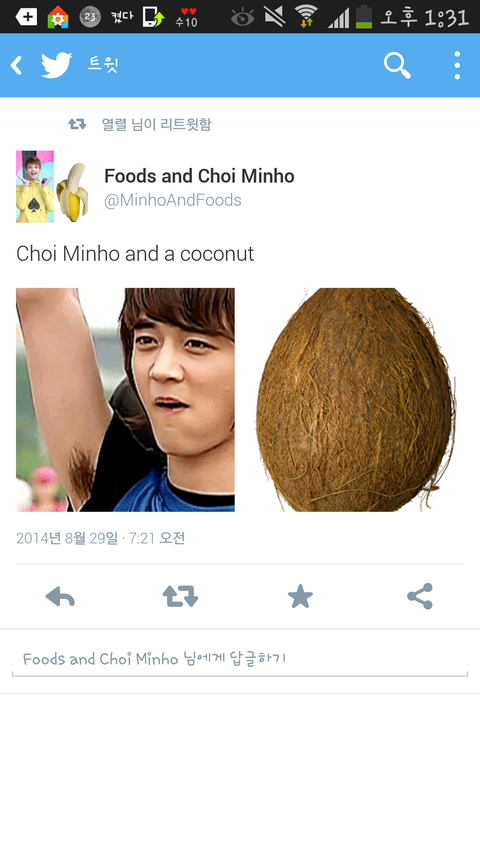Focus the reply to Foods and Choi Minho field
Image resolution: width=480 pixels, height=853 pixels.
coord(239,659)
